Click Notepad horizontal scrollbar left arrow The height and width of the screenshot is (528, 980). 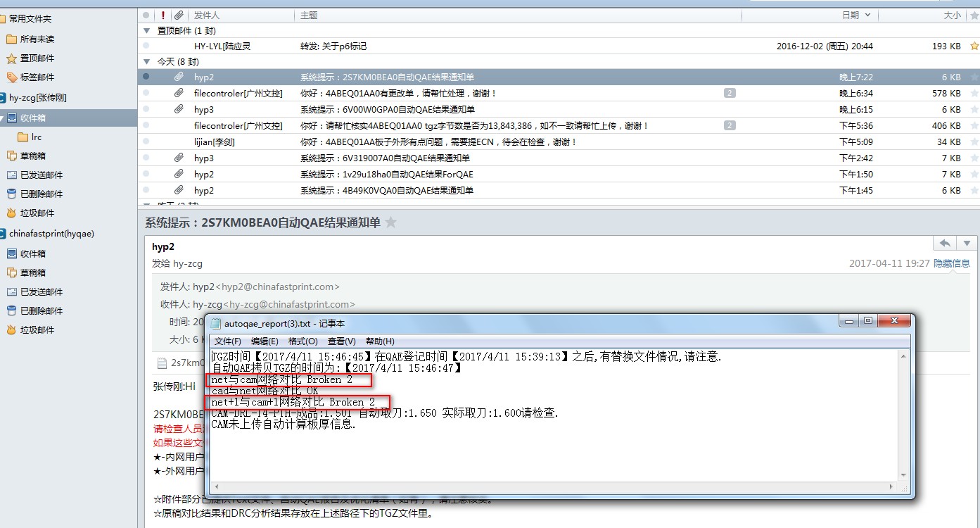[x=215, y=487]
